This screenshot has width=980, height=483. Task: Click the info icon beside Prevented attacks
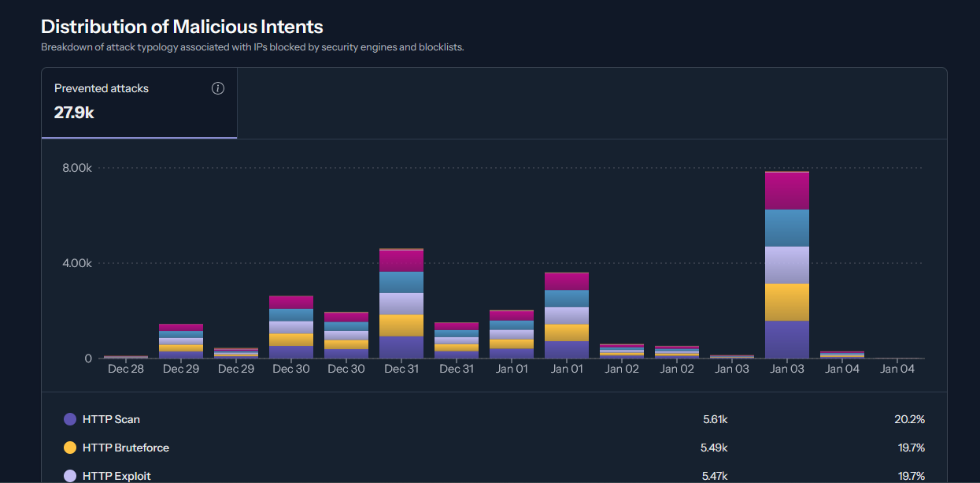(x=218, y=88)
